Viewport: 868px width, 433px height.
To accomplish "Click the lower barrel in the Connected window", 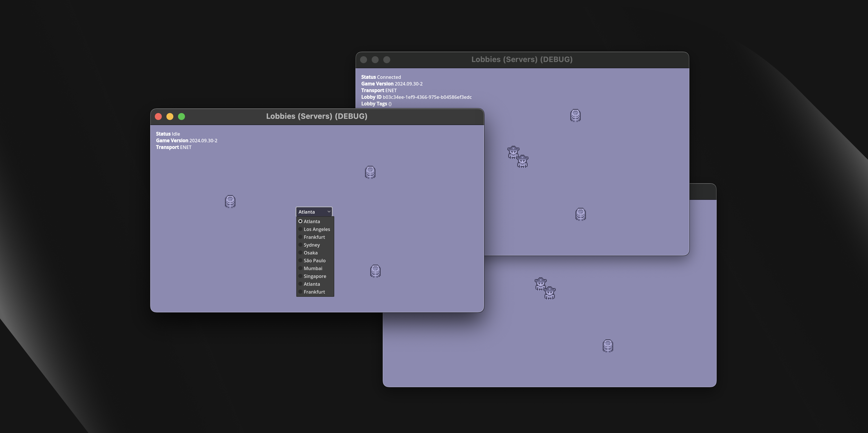I will coord(580,214).
